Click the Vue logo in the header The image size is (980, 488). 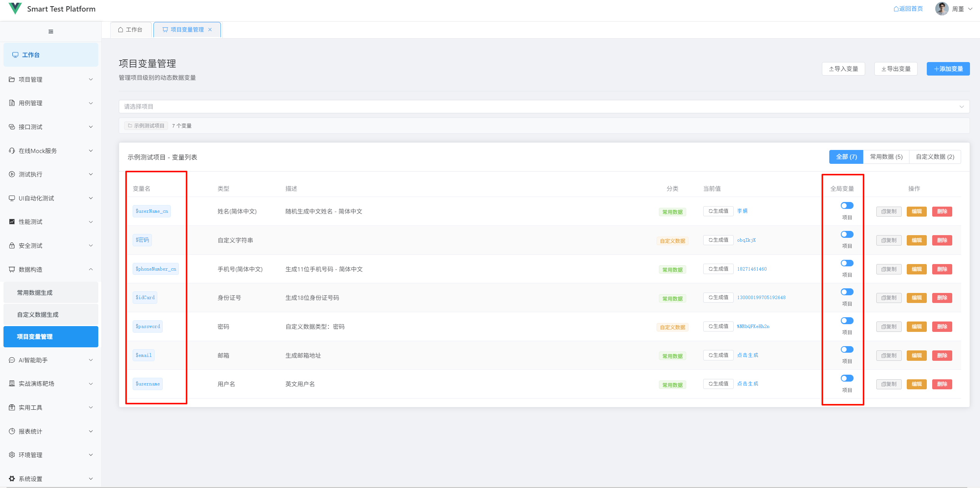(15, 8)
